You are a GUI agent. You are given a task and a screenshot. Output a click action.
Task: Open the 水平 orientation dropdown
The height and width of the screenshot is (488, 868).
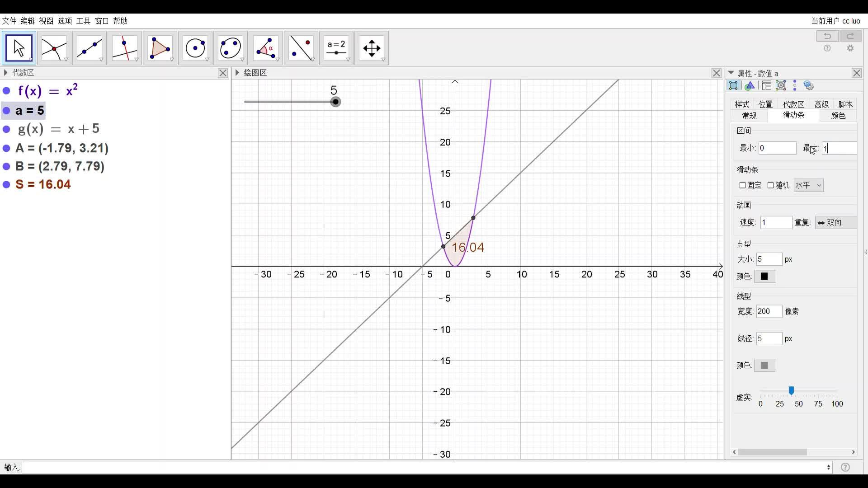pos(808,185)
